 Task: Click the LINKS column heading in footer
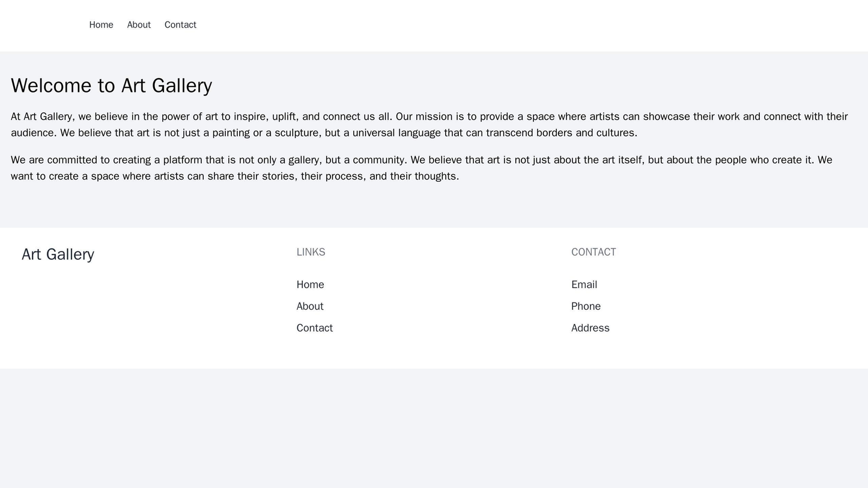coord(311,252)
